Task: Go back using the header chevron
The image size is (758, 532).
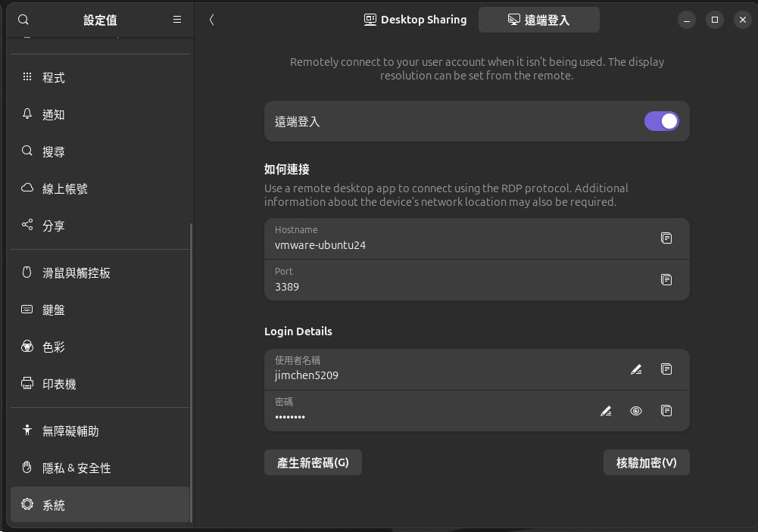Action: click(211, 20)
